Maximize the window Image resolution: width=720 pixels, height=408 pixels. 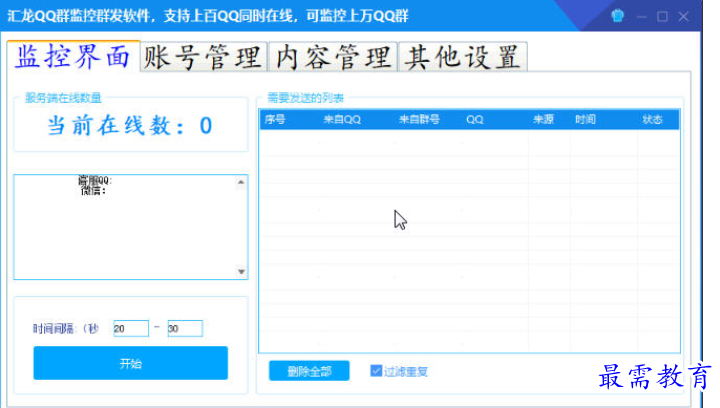pos(662,17)
